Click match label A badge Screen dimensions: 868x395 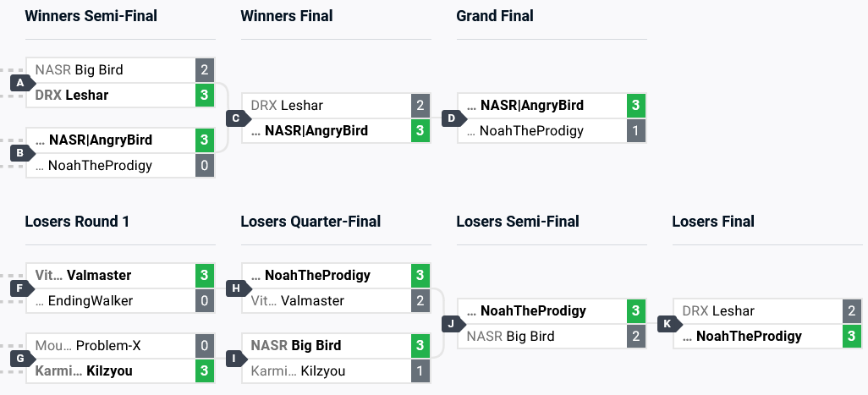19,83
